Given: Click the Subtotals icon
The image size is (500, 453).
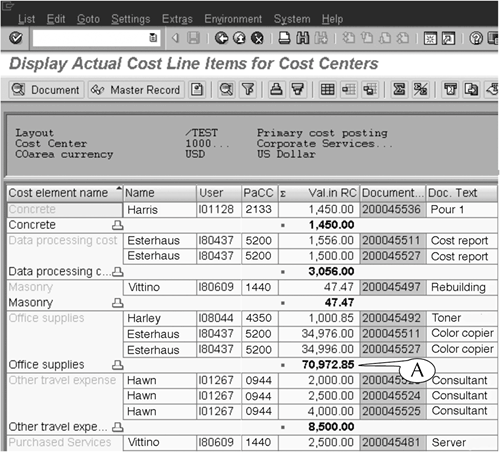Looking at the screenshot, I should 420,90.
